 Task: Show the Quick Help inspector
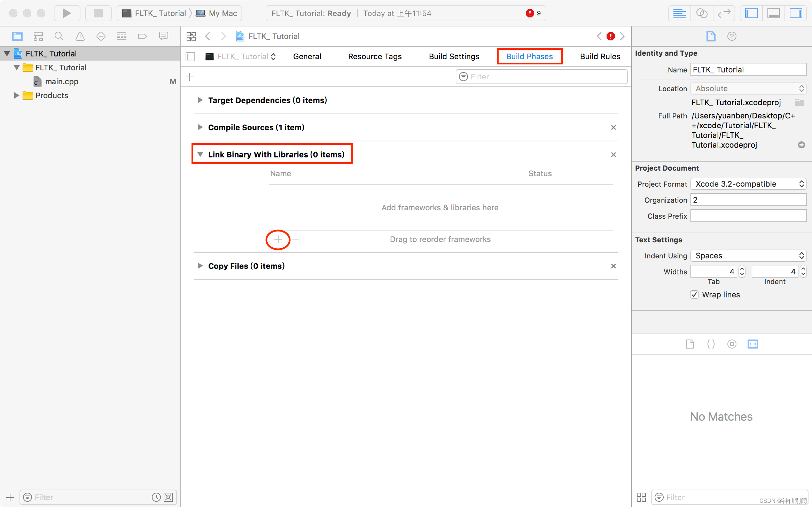732,36
